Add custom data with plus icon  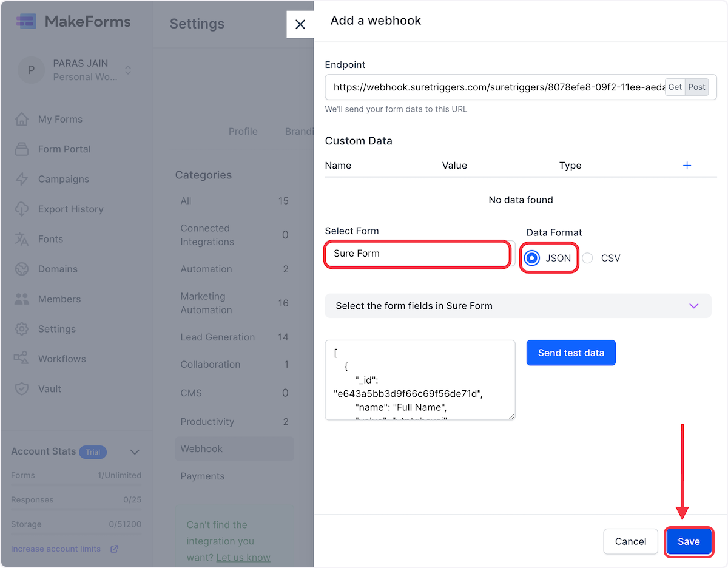tap(687, 165)
